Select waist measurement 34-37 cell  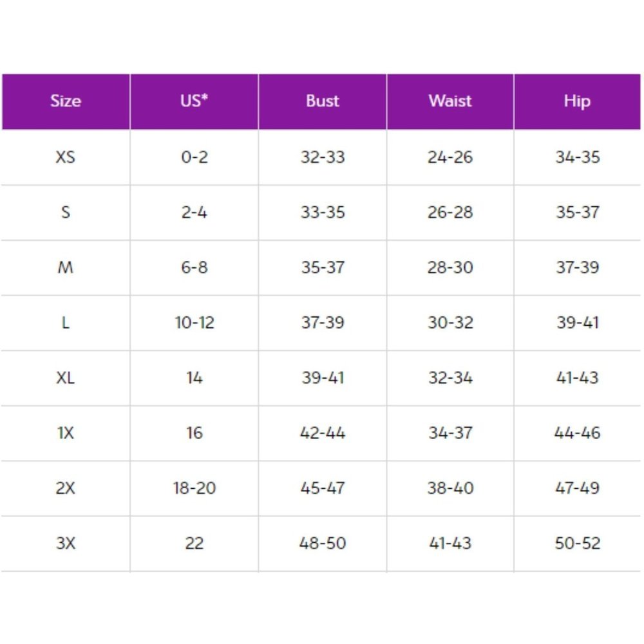[450, 433]
